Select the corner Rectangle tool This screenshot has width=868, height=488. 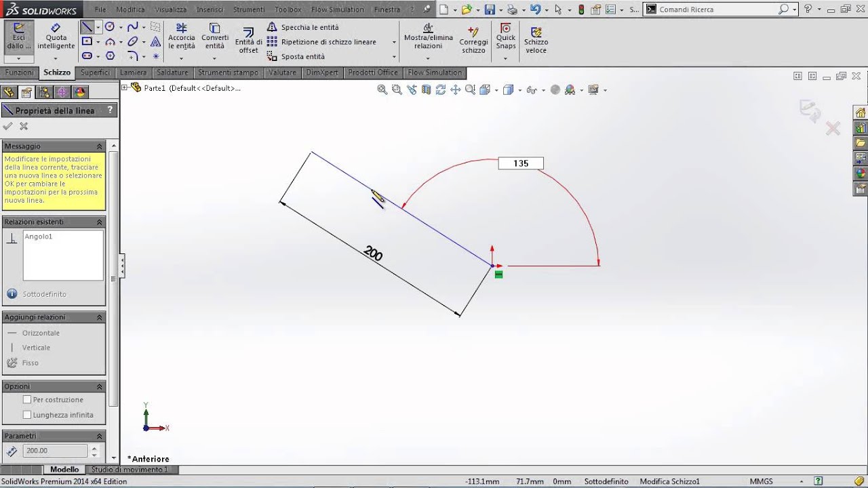(87, 41)
